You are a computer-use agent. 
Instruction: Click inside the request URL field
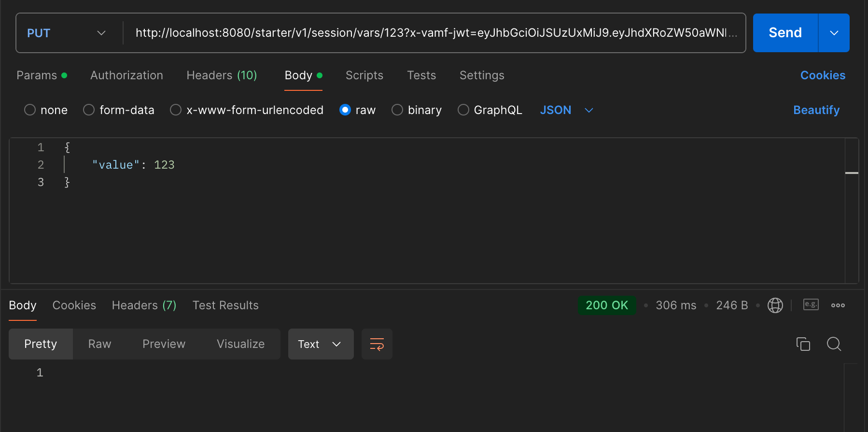[x=430, y=33]
